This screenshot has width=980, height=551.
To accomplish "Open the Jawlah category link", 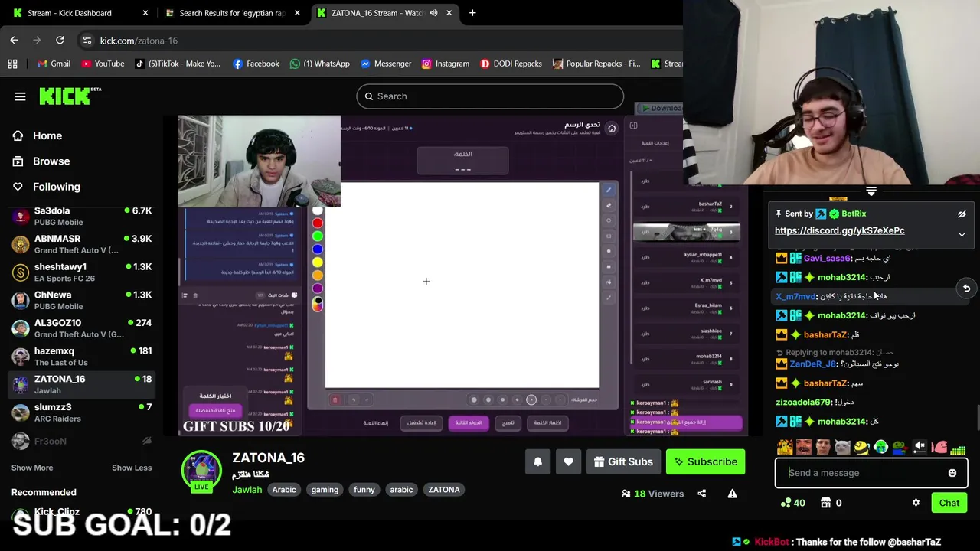I will 247,490.
